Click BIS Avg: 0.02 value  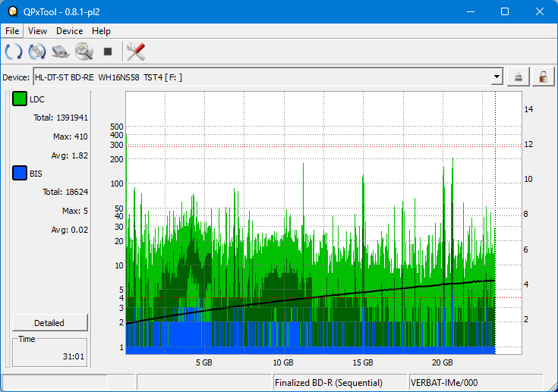pyautogui.click(x=69, y=230)
